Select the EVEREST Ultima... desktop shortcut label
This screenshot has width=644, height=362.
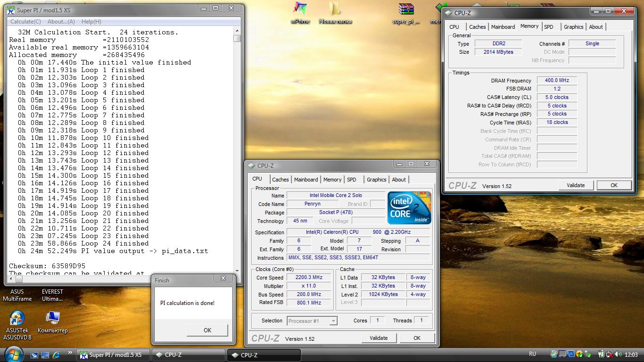click(52, 295)
